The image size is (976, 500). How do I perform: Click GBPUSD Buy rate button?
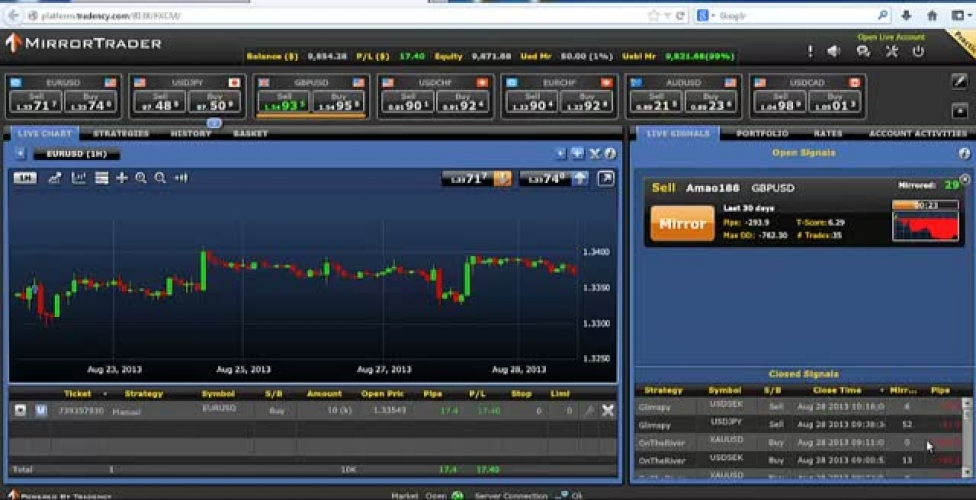[339, 102]
